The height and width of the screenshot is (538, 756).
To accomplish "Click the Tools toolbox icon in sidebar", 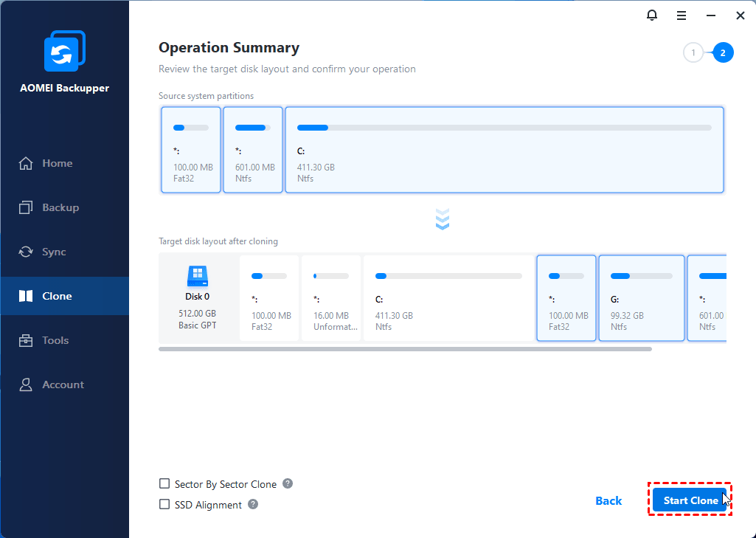I will [x=26, y=340].
